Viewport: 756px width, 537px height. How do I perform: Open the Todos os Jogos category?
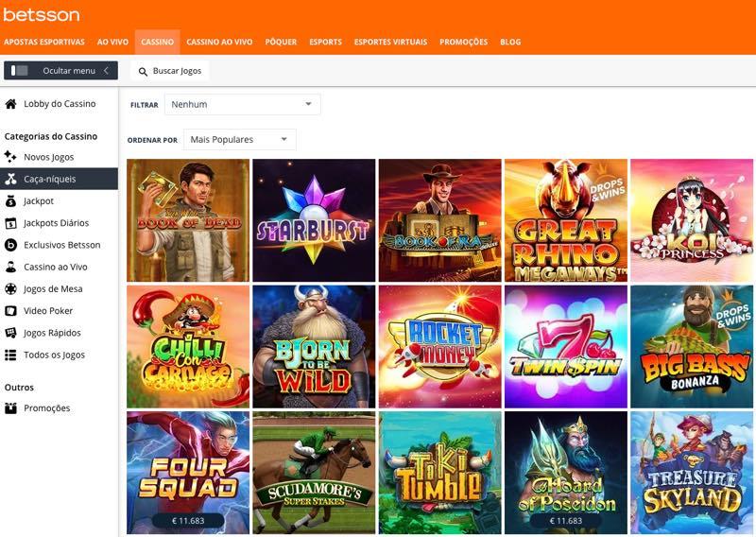(54, 355)
